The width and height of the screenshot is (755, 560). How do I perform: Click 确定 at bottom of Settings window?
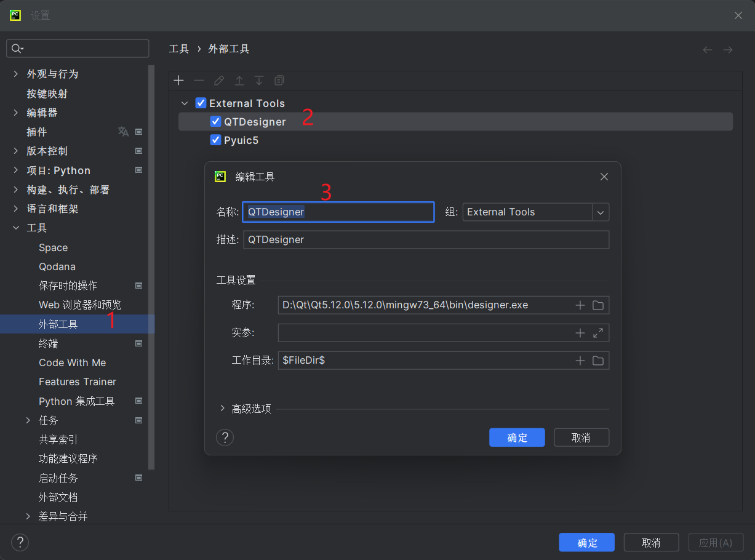click(x=587, y=543)
